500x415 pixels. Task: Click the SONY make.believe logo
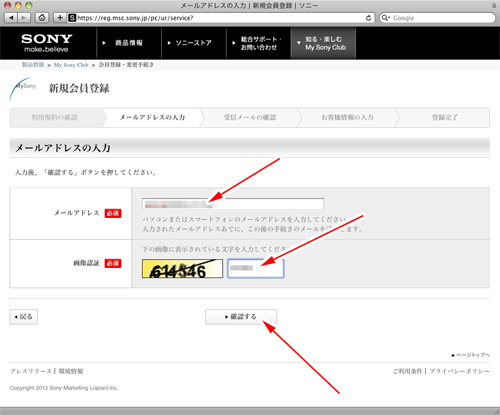pos(46,43)
